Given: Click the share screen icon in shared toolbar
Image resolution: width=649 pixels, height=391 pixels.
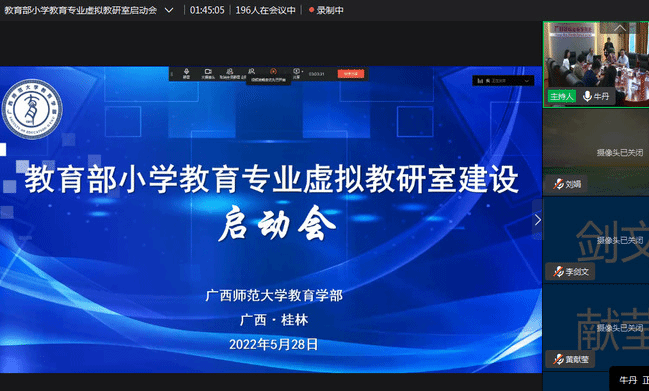Looking at the screenshot, I should click(x=296, y=73).
